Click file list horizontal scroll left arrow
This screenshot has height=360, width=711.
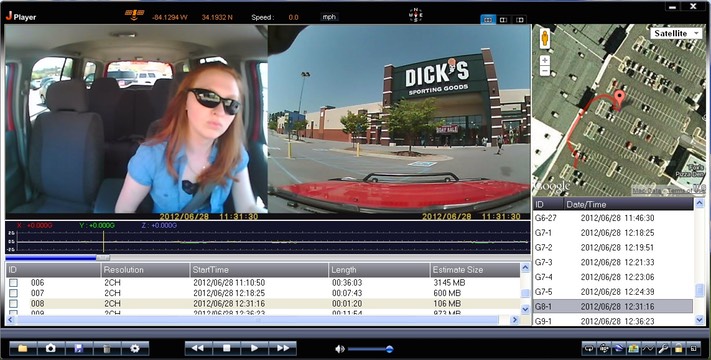[11, 320]
